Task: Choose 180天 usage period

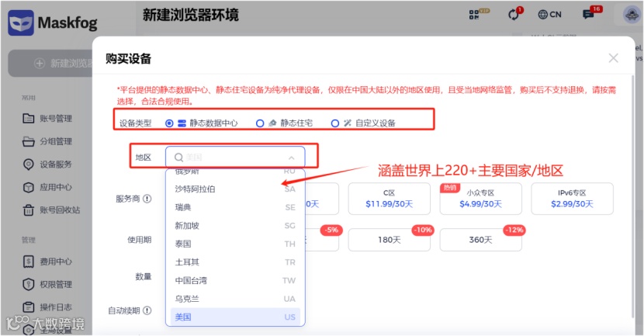Action: (x=389, y=240)
